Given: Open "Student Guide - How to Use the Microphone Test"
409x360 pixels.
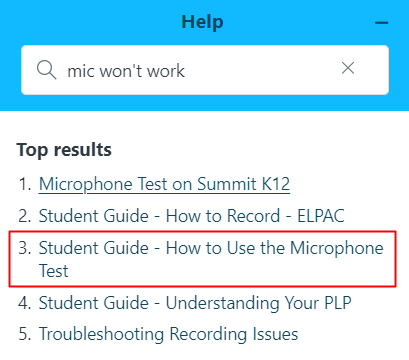Looking at the screenshot, I should (x=211, y=259).
